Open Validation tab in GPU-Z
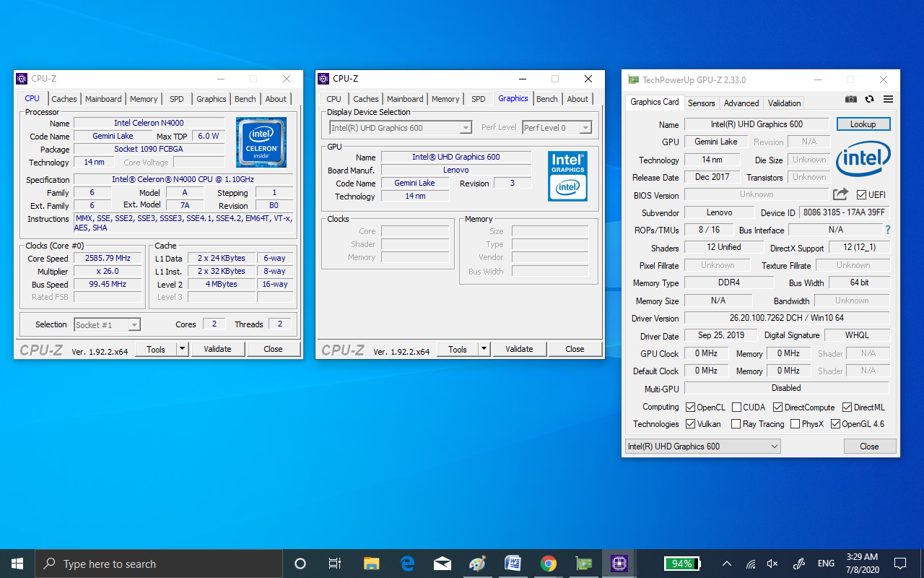Screen dimensions: 924x578 (784, 103)
